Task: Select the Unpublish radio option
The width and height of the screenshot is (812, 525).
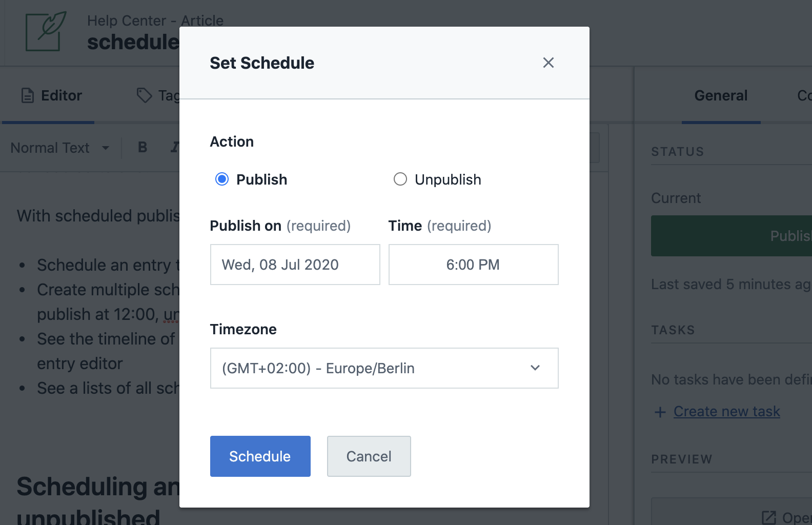Action: point(400,179)
